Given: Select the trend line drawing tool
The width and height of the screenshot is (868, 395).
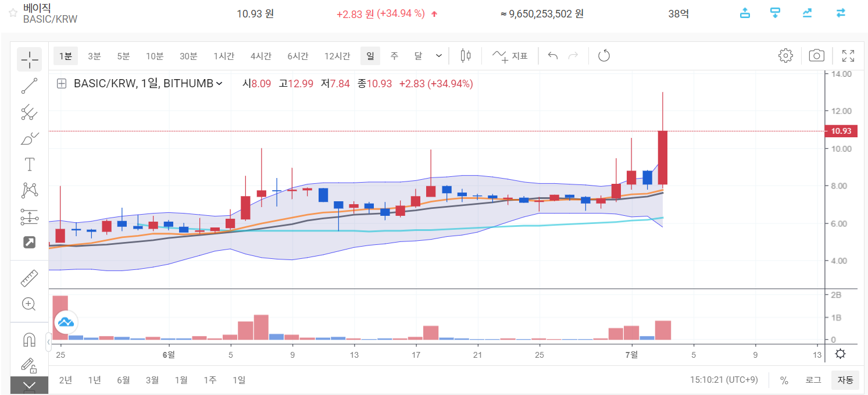Looking at the screenshot, I should (x=29, y=86).
